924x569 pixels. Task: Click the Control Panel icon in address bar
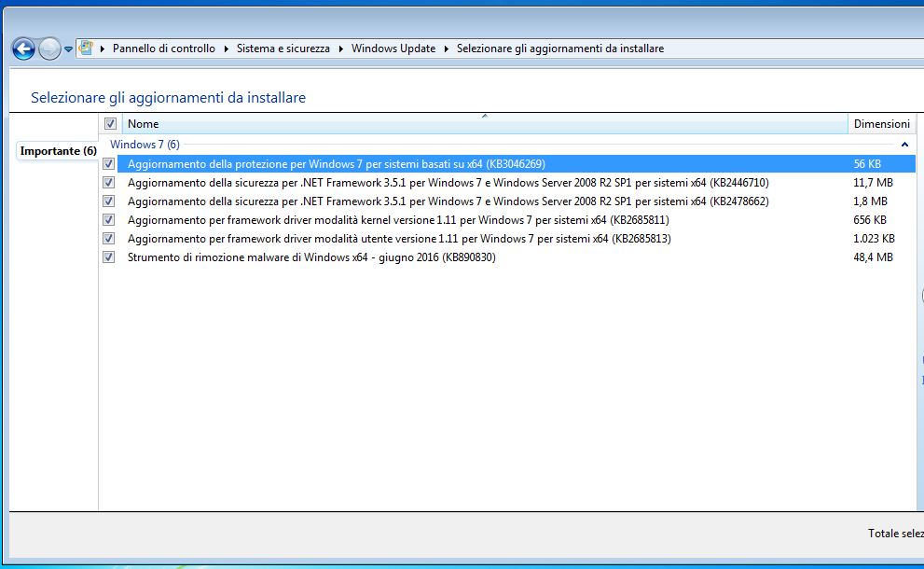86,48
